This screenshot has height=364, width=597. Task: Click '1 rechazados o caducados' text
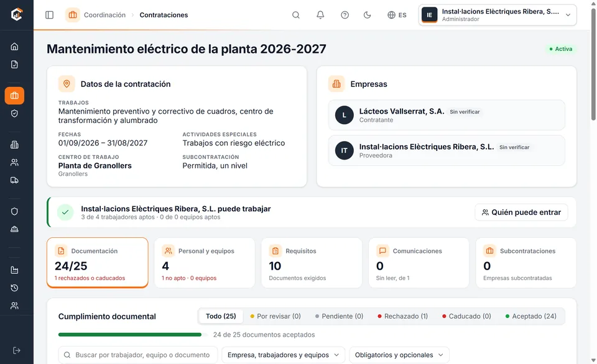[90, 278]
